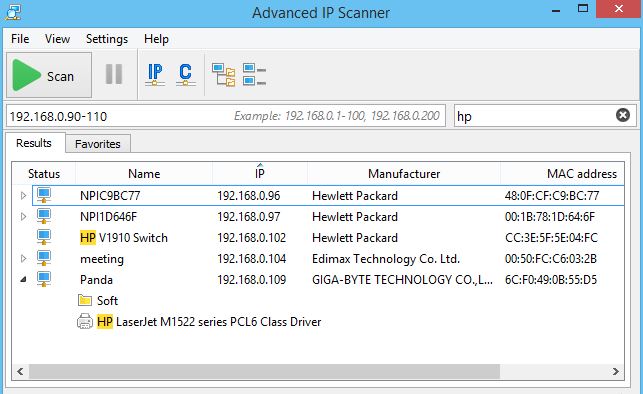The height and width of the screenshot is (394, 643).
Task: Click IP address 192.168.0.97
Action: pyautogui.click(x=249, y=216)
